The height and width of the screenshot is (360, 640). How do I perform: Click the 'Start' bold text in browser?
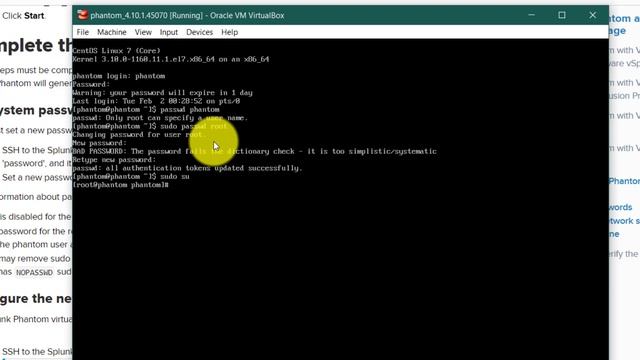tap(34, 16)
